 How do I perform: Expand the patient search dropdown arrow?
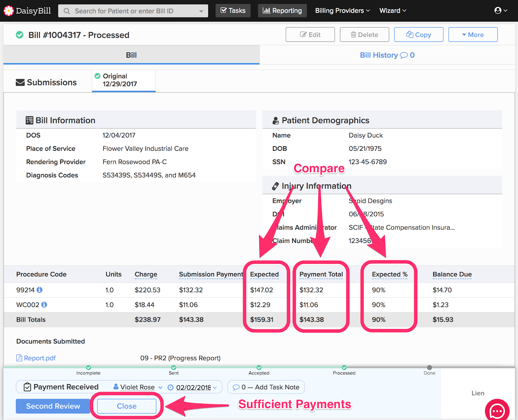coord(201,11)
